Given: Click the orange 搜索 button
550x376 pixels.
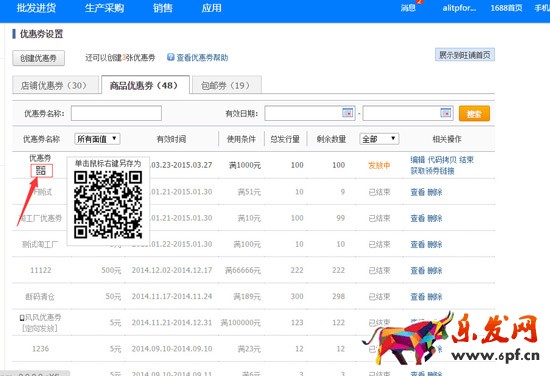Looking at the screenshot, I should click(474, 114).
